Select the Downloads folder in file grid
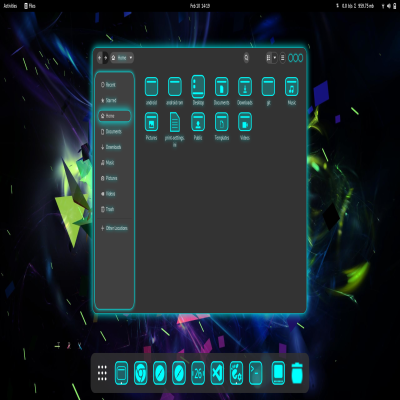The image size is (400, 400). (x=245, y=87)
